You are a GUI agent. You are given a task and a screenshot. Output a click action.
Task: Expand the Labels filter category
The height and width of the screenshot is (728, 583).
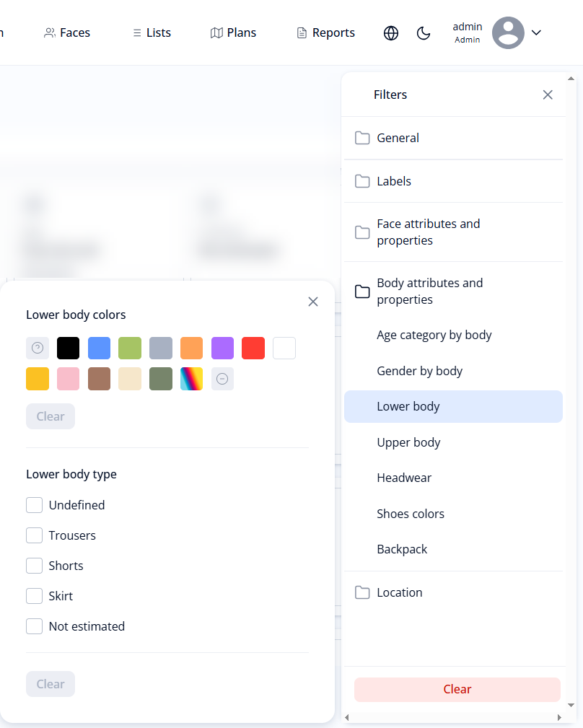click(393, 181)
